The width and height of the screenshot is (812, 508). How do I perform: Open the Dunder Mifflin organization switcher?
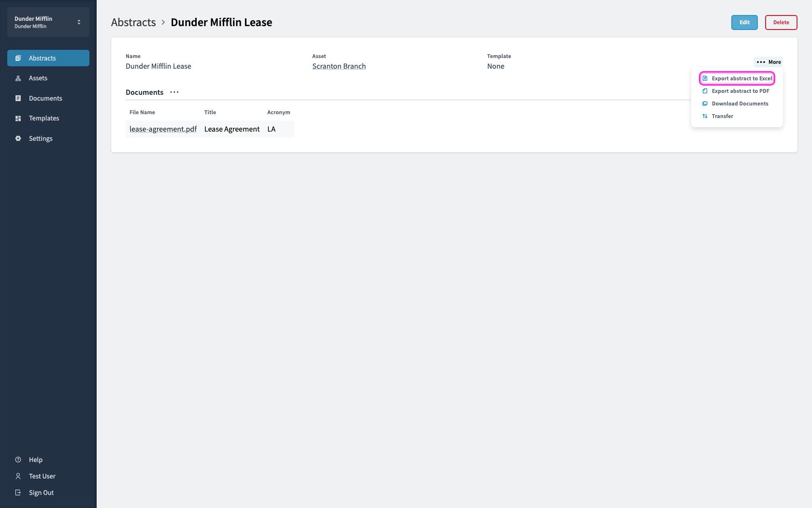(48, 22)
